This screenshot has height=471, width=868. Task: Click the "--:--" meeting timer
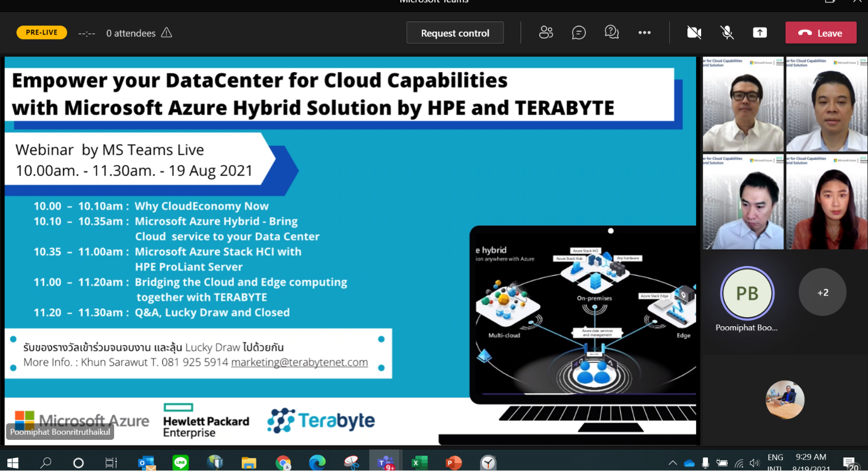point(86,33)
